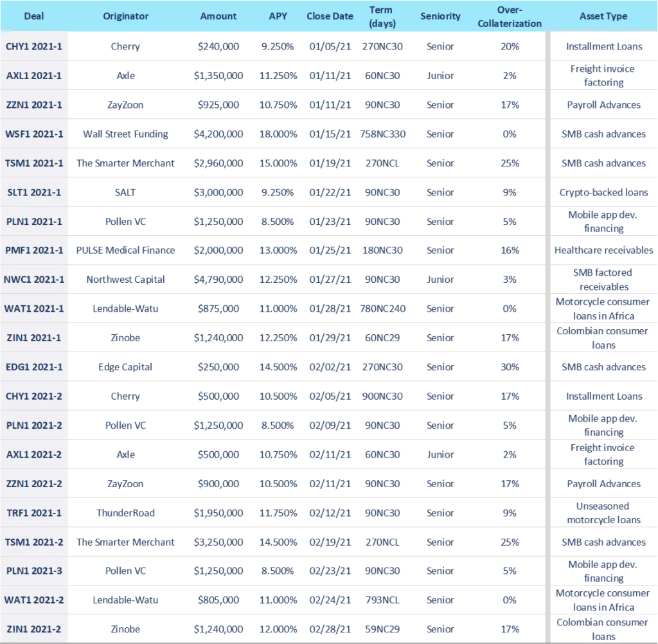Select deal ZZN1 2021-2
This screenshot has height=644, width=658.
34,483
